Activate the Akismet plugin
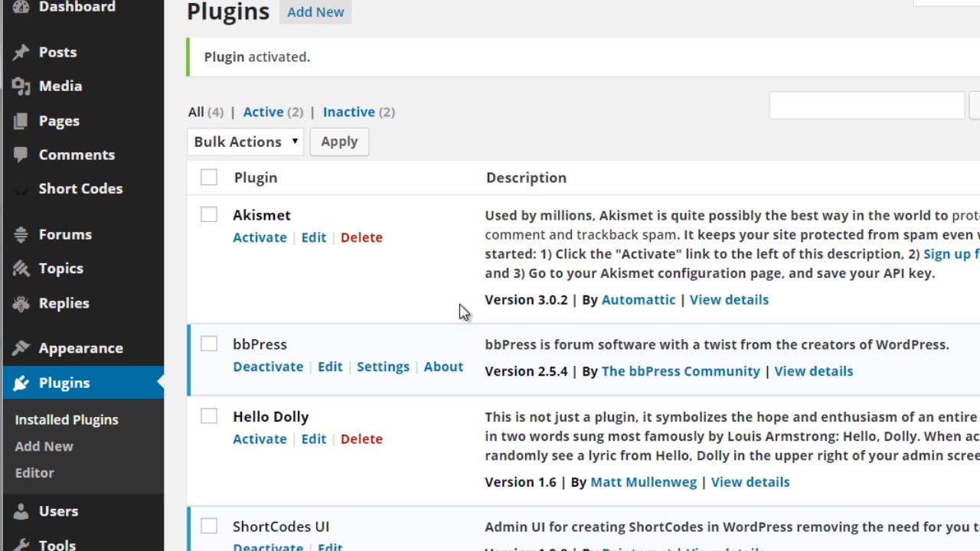 tap(260, 237)
